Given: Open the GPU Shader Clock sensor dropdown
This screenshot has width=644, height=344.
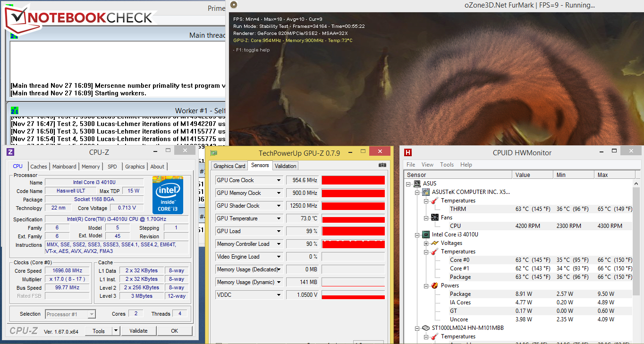Looking at the screenshot, I should [279, 206].
